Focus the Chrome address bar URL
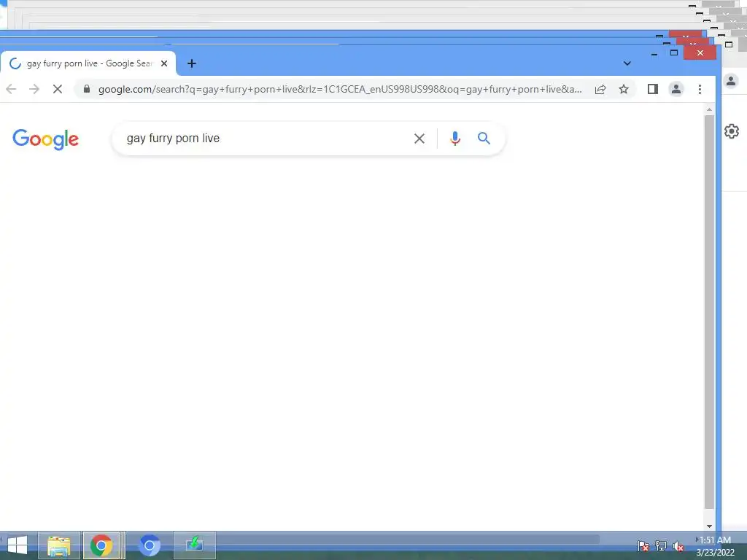 [340, 89]
